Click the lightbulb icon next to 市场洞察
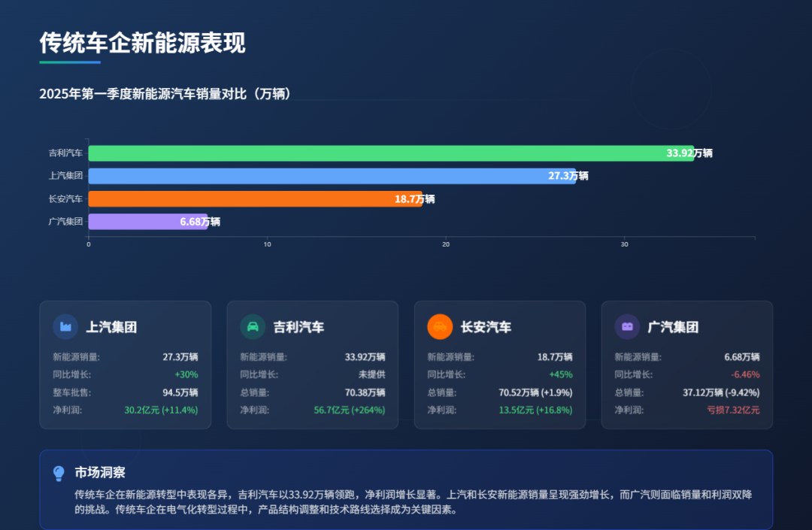This screenshot has width=812, height=530. click(59, 473)
